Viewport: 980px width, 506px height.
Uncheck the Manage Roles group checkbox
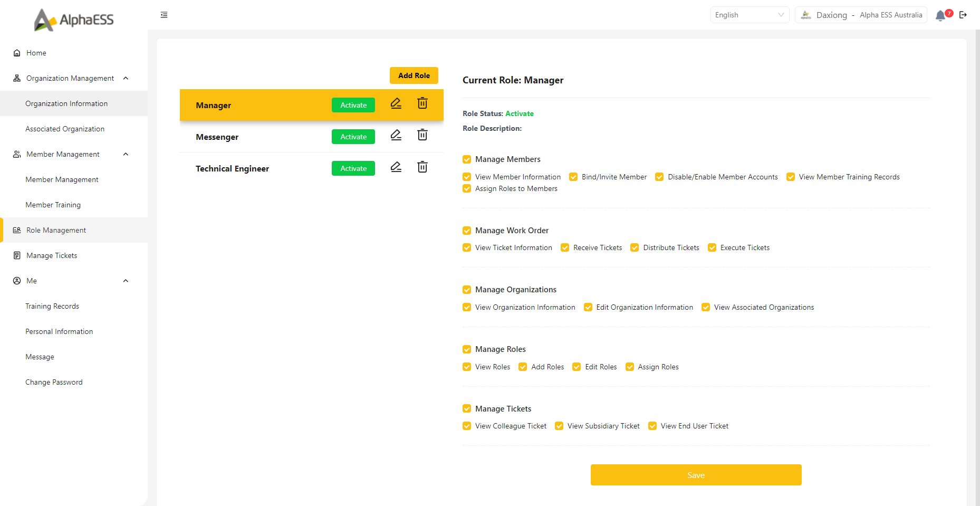pyautogui.click(x=467, y=349)
